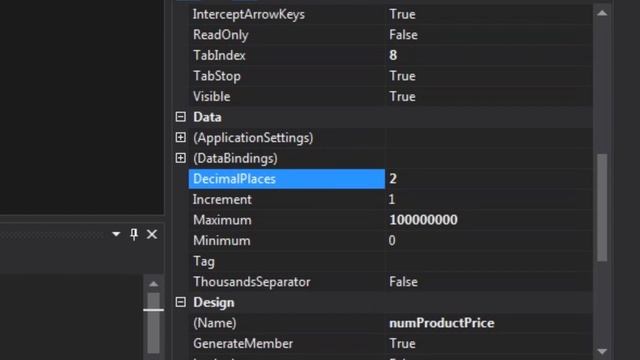Open the left panel window position dropdown arrow
The image size is (640, 360).
pos(116,234)
